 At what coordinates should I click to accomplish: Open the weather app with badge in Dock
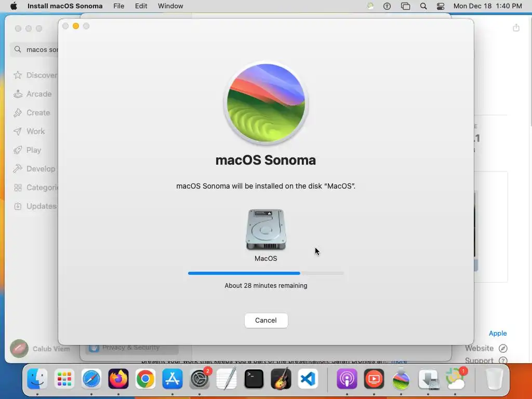[455, 379]
